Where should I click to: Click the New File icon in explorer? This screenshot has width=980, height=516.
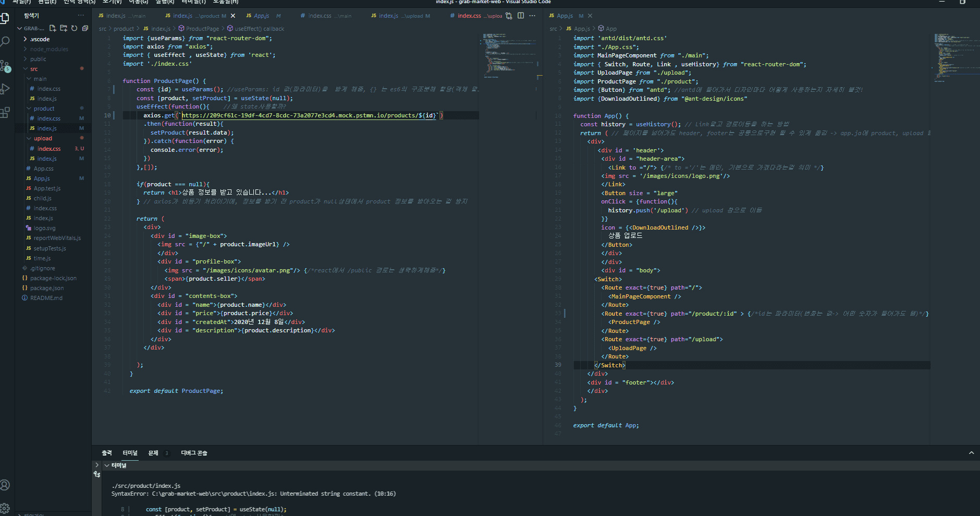coord(53,28)
